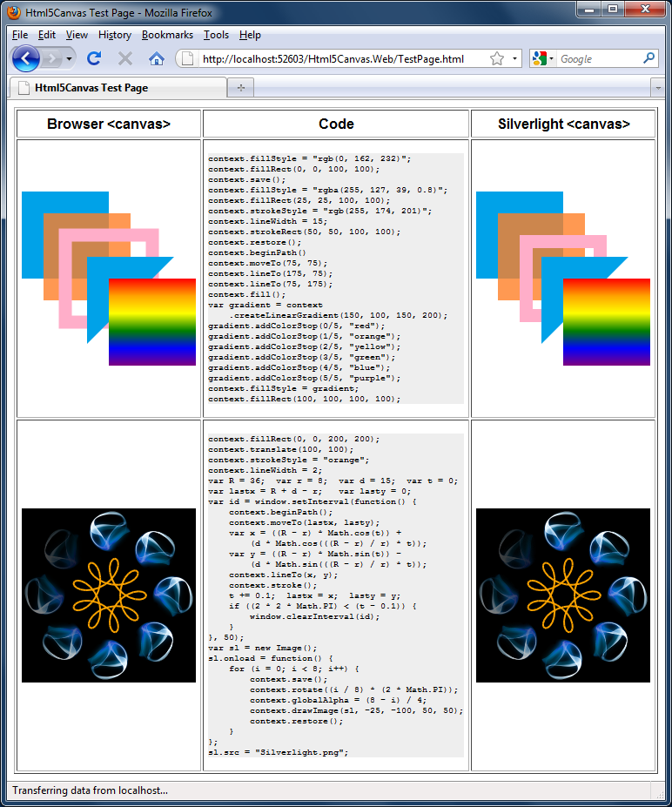Go to the Home page
This screenshot has height=807, width=672.
157,58
